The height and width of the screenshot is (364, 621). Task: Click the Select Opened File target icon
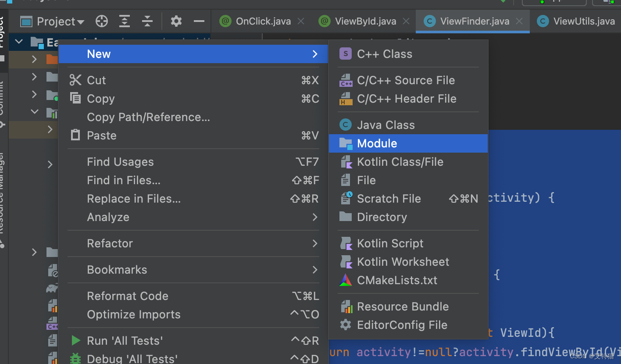(102, 21)
